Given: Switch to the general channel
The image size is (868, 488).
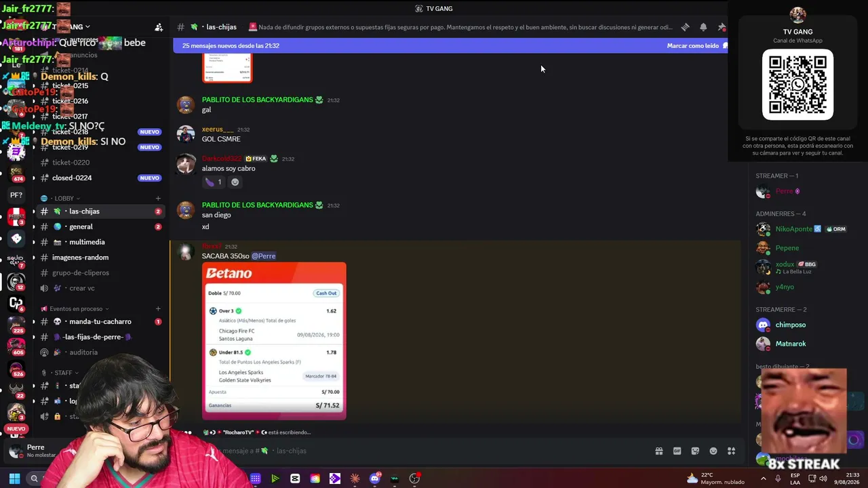Looking at the screenshot, I should click(x=100, y=227).
